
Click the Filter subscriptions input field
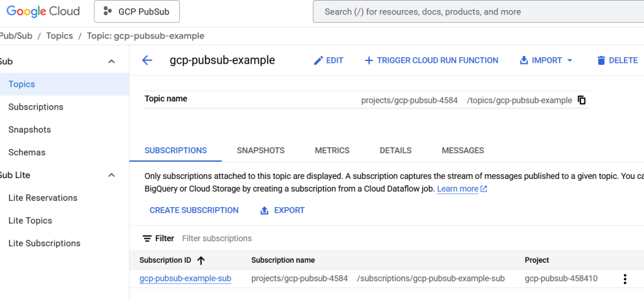click(x=252, y=239)
